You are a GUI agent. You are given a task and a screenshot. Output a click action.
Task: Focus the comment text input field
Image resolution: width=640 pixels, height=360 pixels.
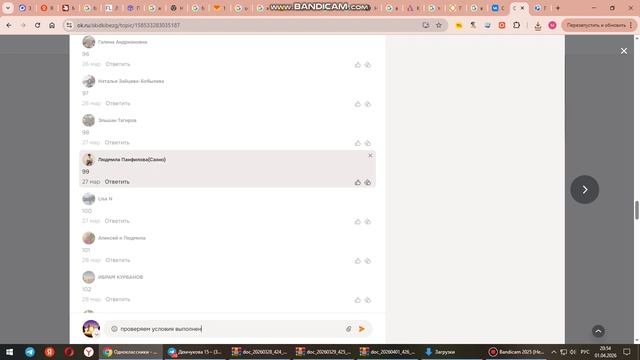231,329
